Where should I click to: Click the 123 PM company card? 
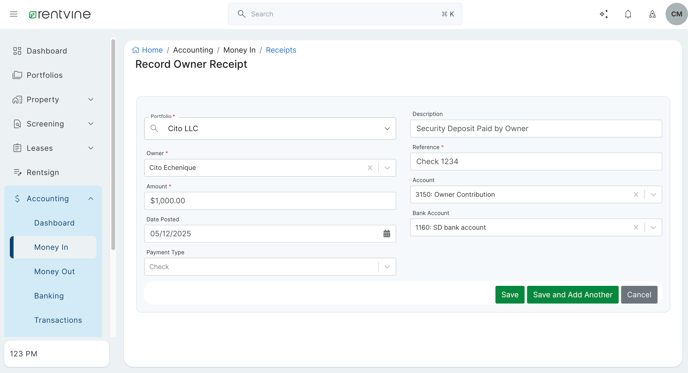click(57, 354)
